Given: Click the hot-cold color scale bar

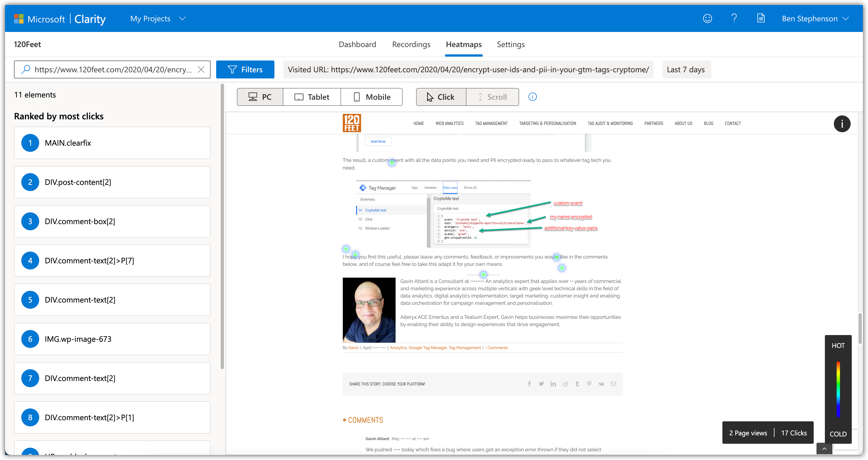Looking at the screenshot, I should coord(838,389).
